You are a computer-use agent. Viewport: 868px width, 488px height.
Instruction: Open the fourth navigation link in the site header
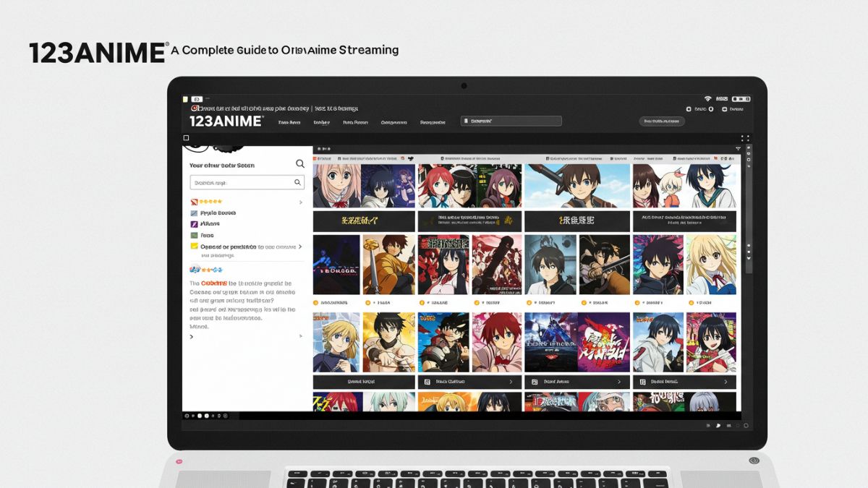click(x=394, y=122)
